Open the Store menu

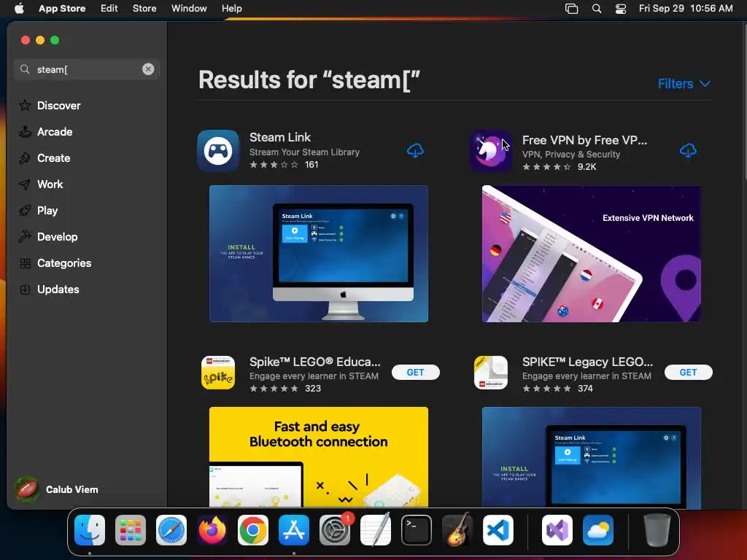pyautogui.click(x=144, y=8)
